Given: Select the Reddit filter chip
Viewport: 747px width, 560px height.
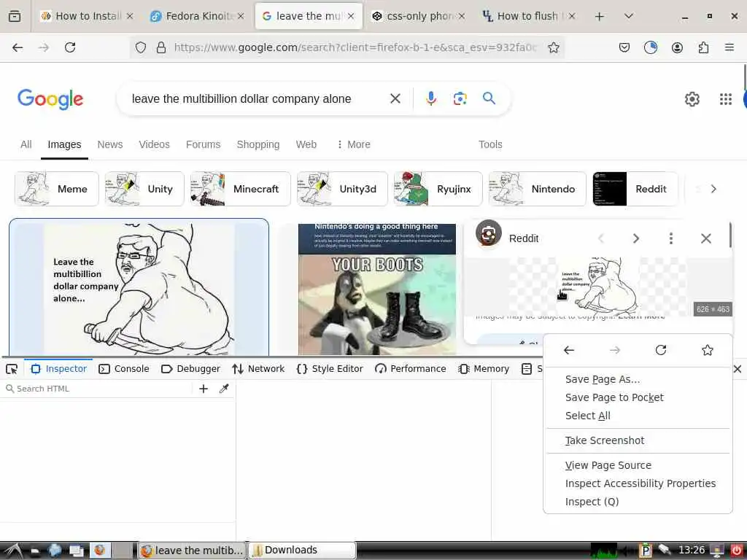Looking at the screenshot, I should pos(635,189).
